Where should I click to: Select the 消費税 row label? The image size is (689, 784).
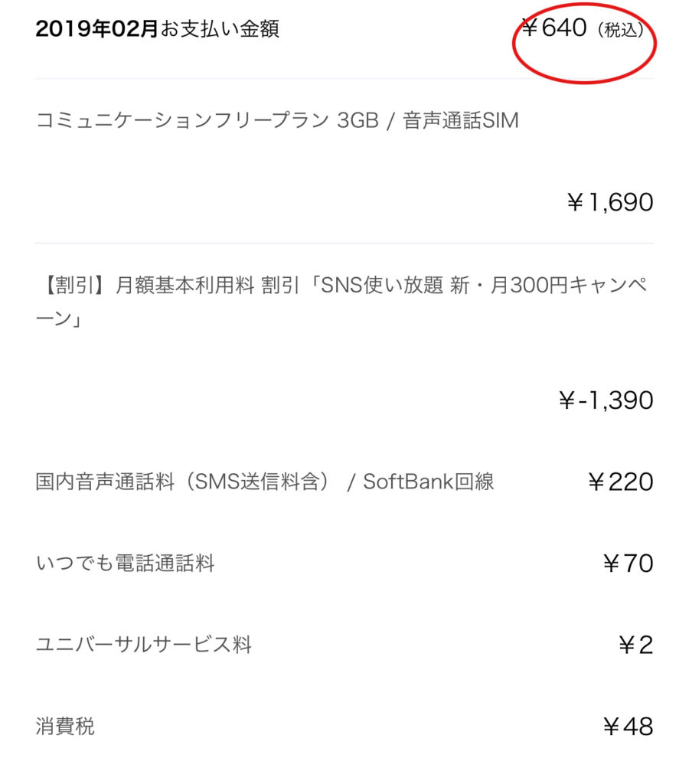coord(65,726)
